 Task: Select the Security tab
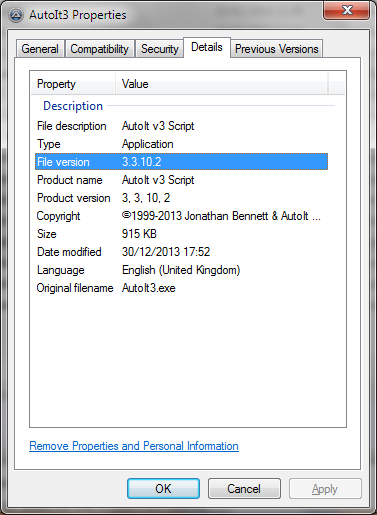point(160,49)
